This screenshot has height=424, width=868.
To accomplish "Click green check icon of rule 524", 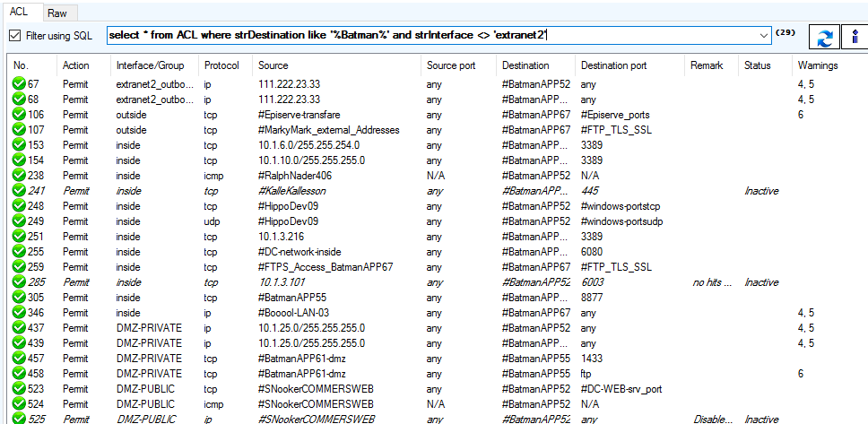I will tap(20, 404).
